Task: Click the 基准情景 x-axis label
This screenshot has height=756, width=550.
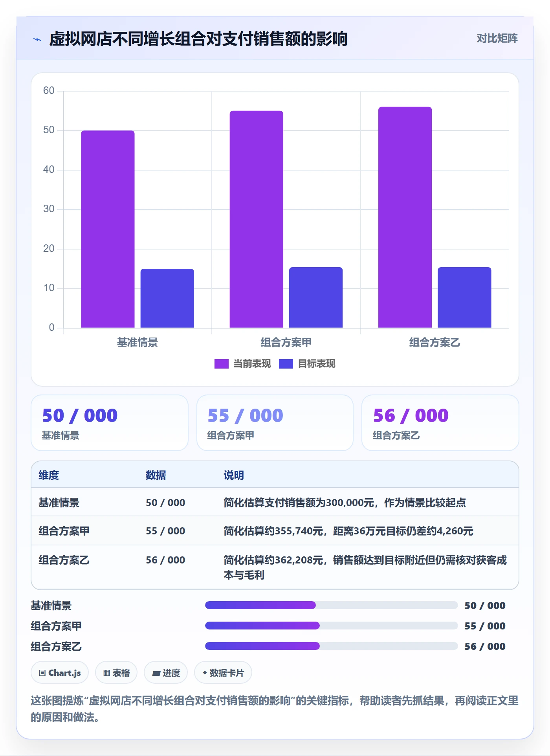Action: [137, 343]
